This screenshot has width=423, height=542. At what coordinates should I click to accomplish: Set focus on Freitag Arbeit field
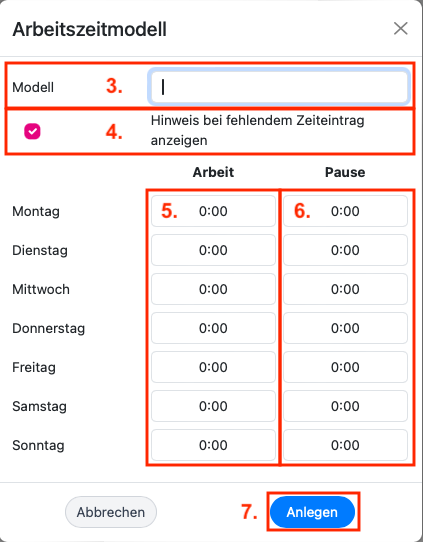(x=213, y=367)
